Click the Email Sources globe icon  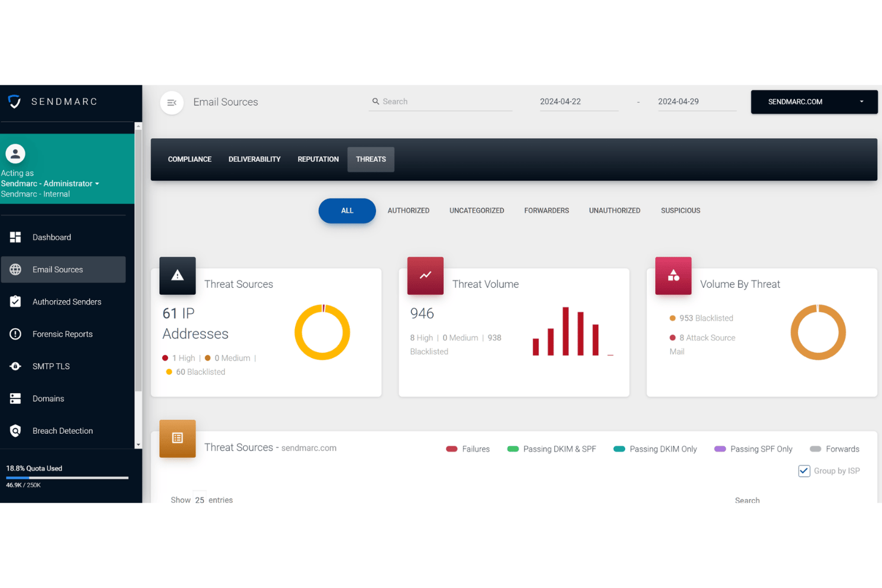15,269
